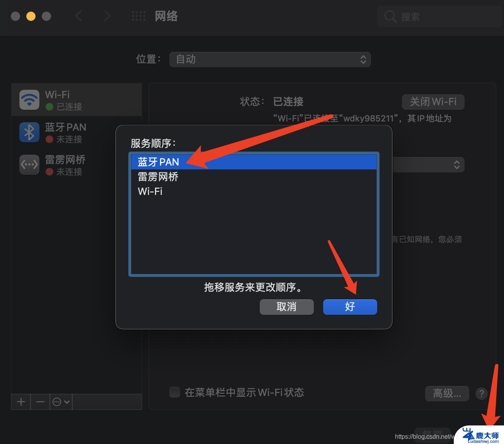Open the show-all preferences grid icon

click(x=138, y=16)
